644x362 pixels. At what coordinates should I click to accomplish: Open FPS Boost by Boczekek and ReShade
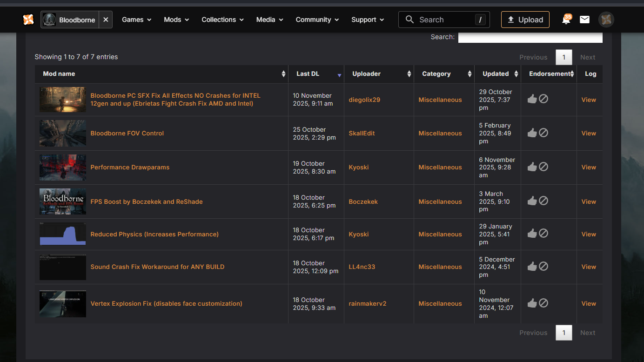[147, 201]
